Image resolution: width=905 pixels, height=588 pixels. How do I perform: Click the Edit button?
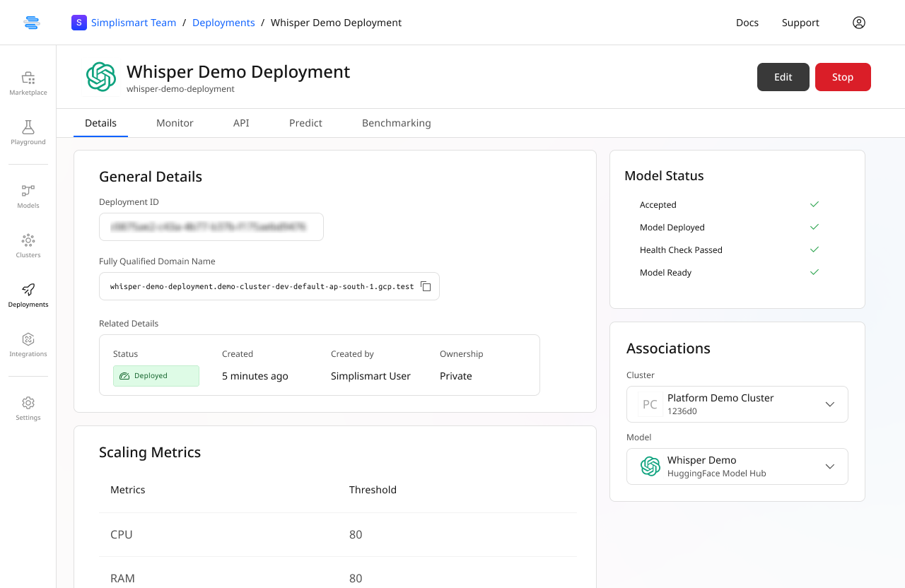click(783, 77)
